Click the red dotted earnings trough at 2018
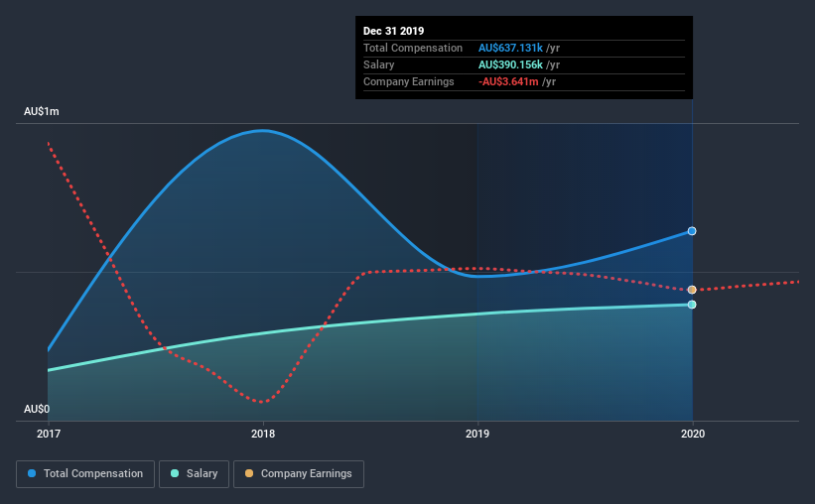 coord(262,402)
